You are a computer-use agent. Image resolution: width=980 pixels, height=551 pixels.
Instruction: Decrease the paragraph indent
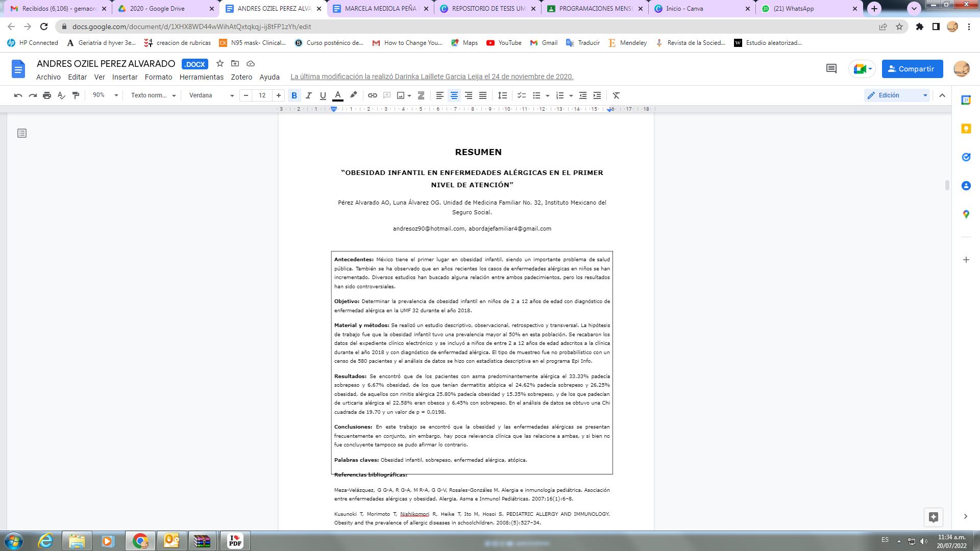pyautogui.click(x=583, y=95)
